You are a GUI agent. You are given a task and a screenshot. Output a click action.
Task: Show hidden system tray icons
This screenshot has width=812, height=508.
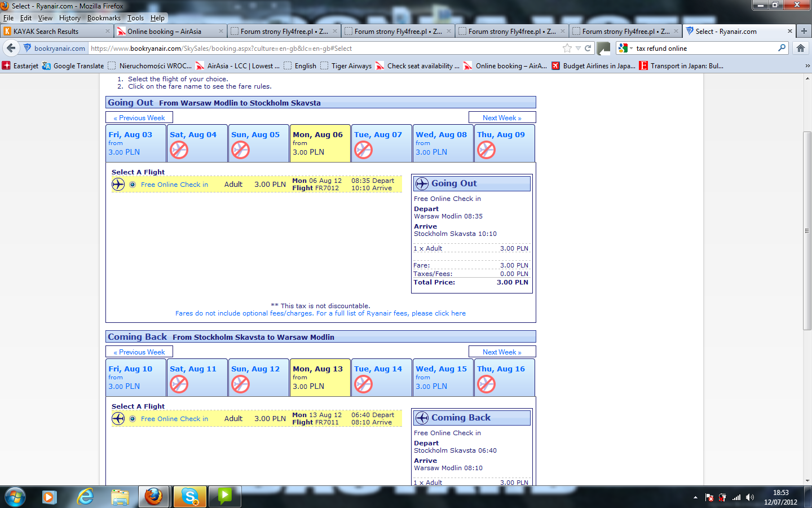(x=695, y=497)
